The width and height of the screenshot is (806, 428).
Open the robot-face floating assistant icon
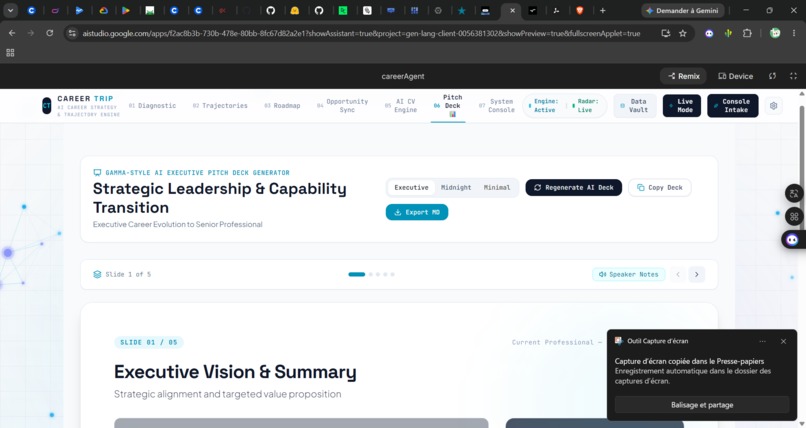point(793,239)
